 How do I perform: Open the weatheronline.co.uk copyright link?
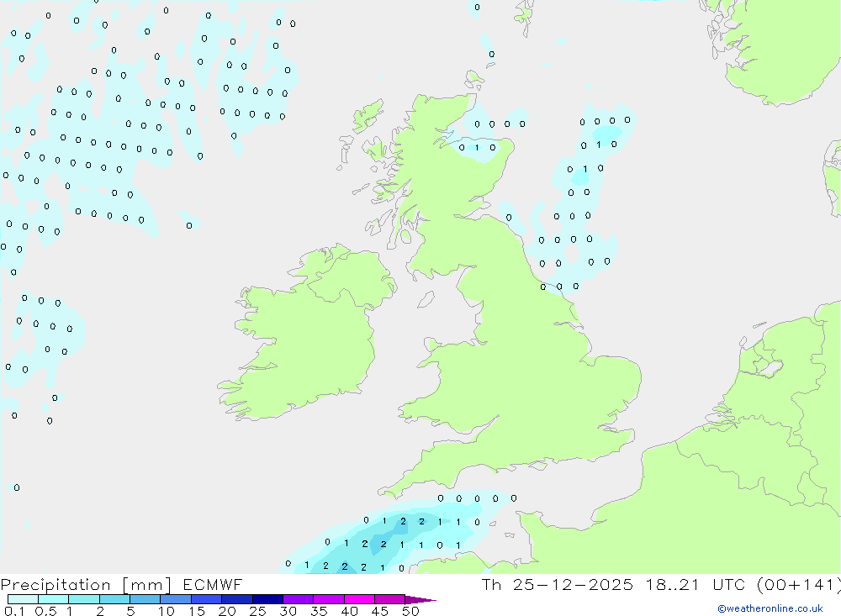click(x=770, y=608)
